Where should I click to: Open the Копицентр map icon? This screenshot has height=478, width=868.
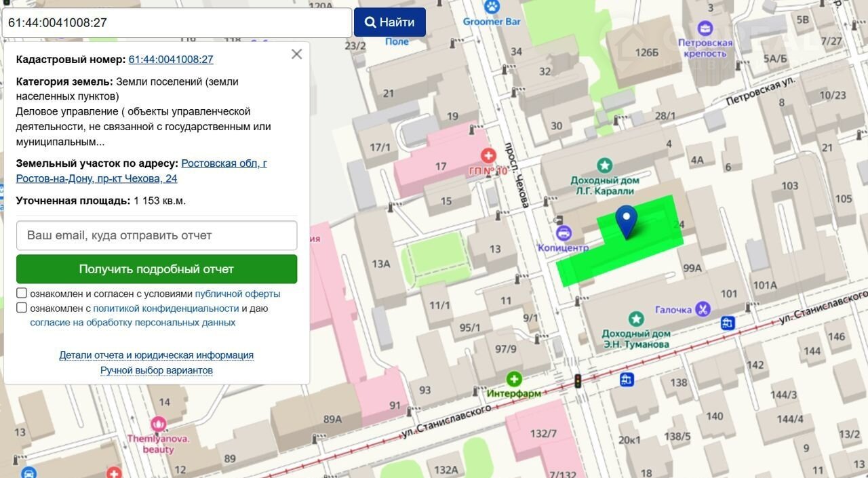(x=563, y=233)
